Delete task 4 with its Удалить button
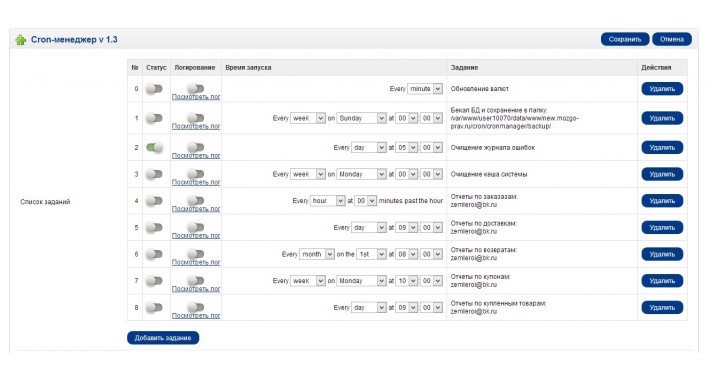This screenshot has height=380, width=710. coord(662,201)
